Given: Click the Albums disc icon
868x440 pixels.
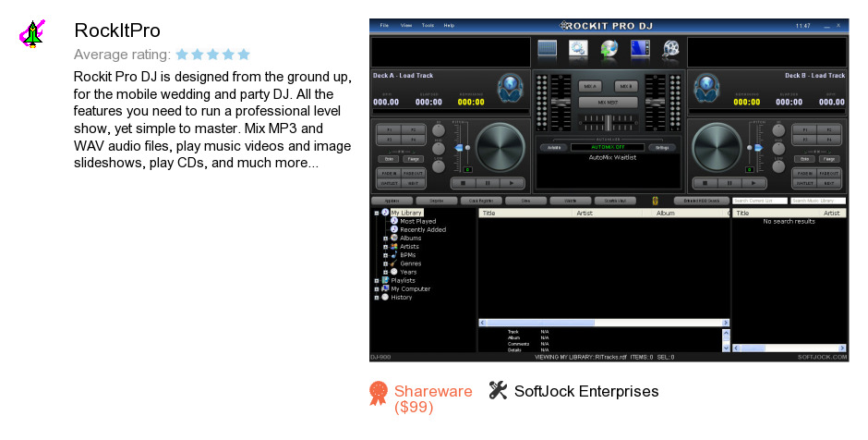Looking at the screenshot, I should coord(394,238).
